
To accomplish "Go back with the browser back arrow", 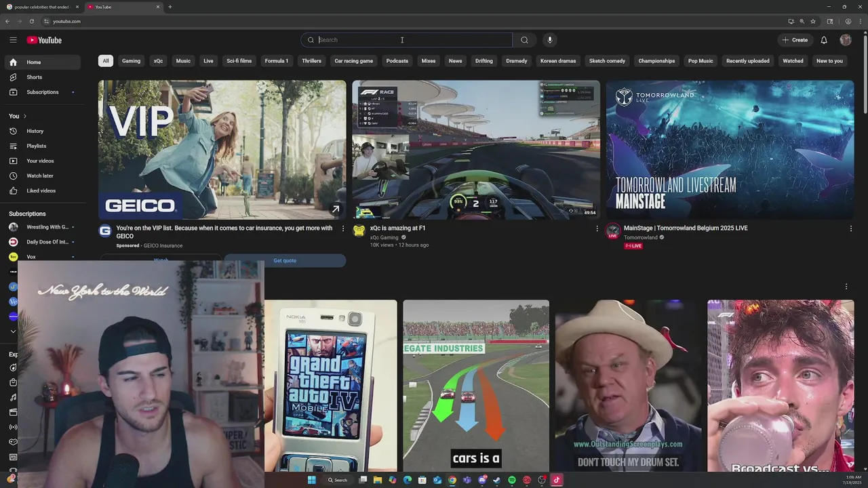I will 7,21.
